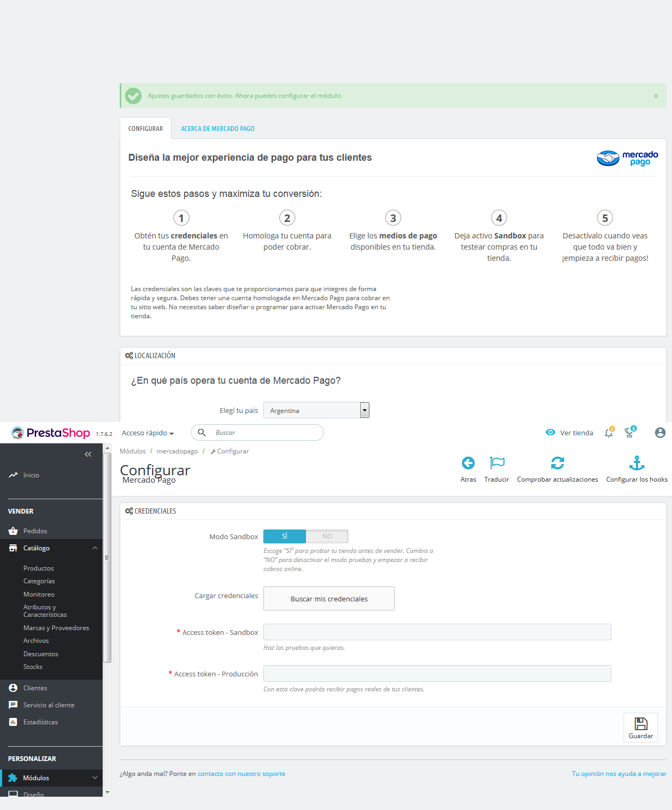Viewport: 672px width, 810px height.
Task: Set Modo Sandbox to SÍ
Action: (x=285, y=536)
